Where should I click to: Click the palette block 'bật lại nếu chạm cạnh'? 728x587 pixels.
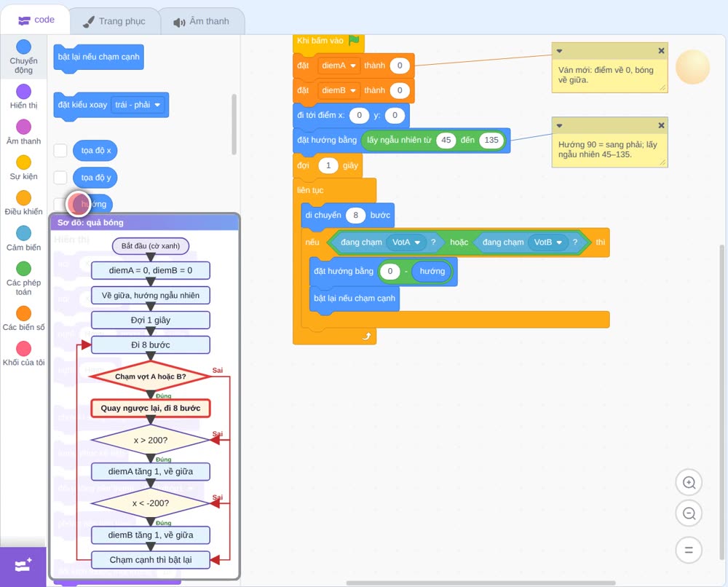click(98, 58)
